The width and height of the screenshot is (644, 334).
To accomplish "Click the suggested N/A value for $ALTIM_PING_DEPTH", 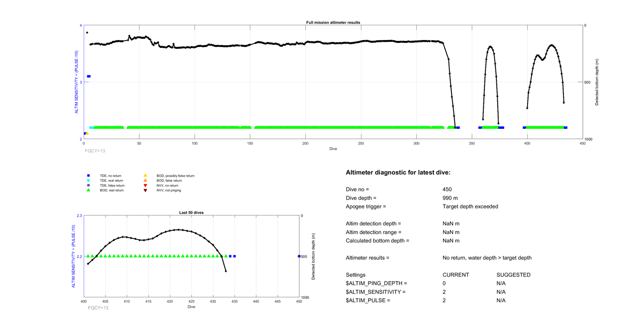I will [x=501, y=283].
